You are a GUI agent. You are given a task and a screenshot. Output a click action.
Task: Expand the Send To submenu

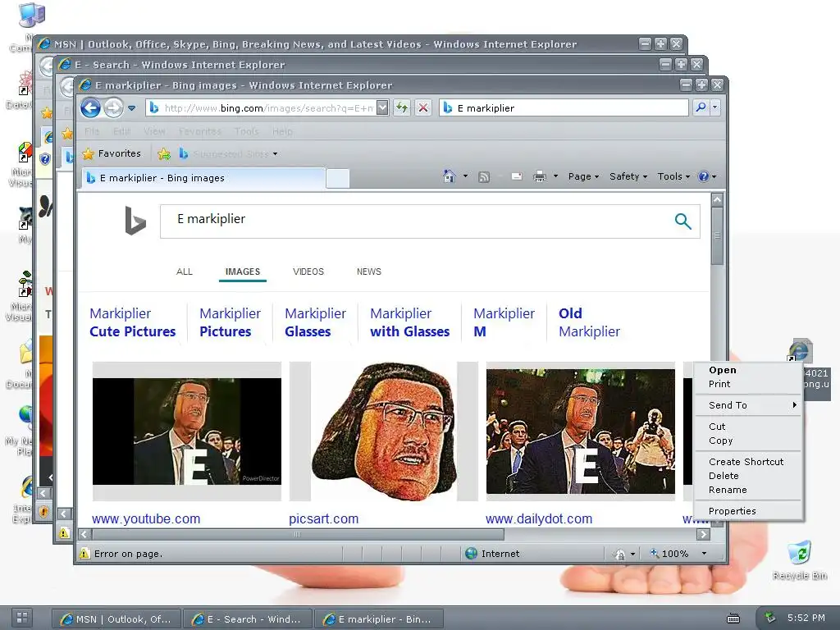[748, 405]
